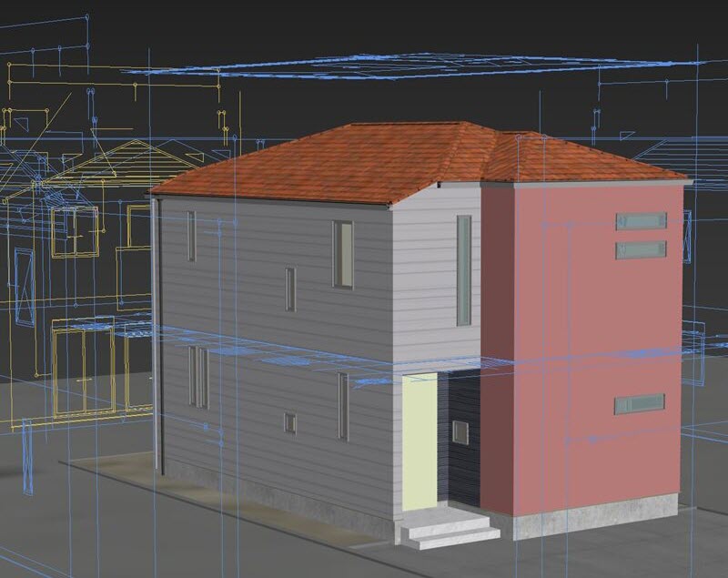Select the tall narrow window above the entrance
This screenshot has width=728, height=578.
pyautogui.click(x=463, y=270)
